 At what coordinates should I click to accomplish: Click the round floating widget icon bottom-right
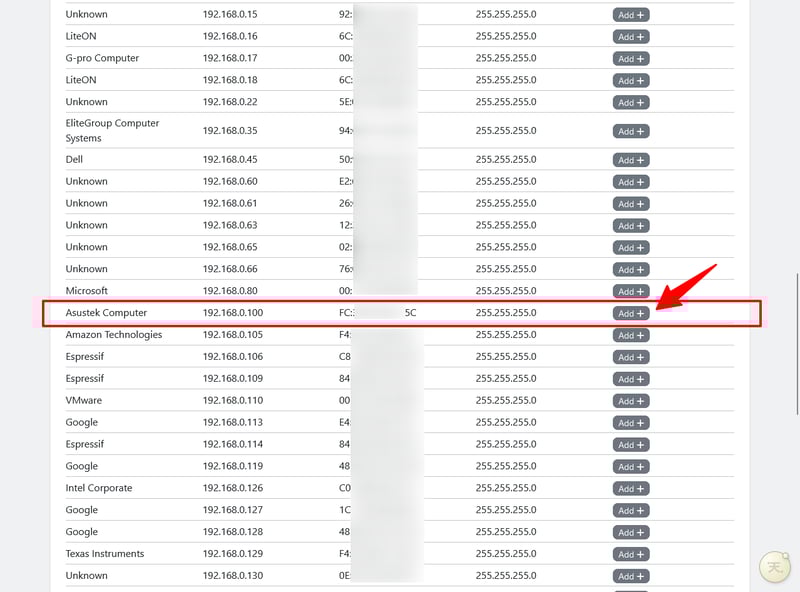tap(775, 567)
